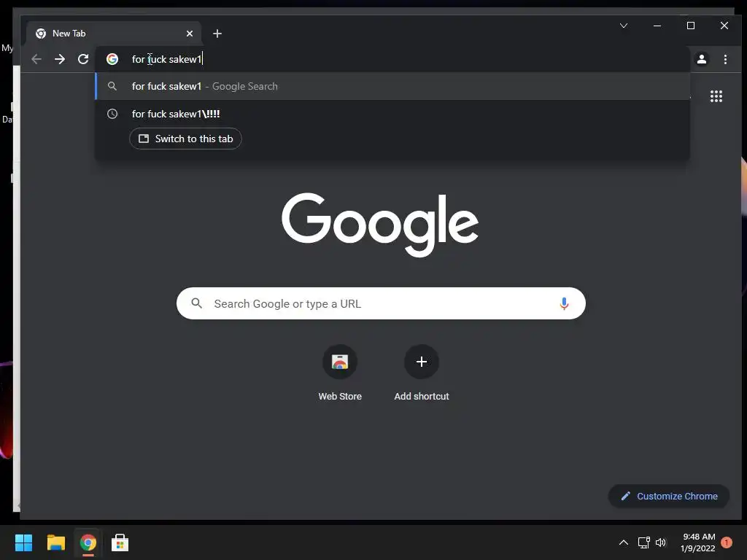This screenshot has width=747, height=560.
Task: Open Microsoft Store from taskbar
Action: (x=120, y=542)
